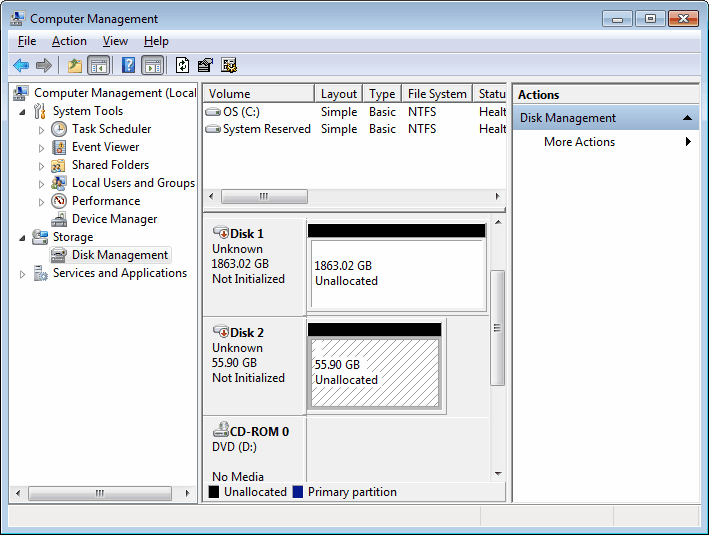Select the Disk 1 1863.02 GB unallocated region
The height and width of the screenshot is (535, 709).
coord(397,274)
